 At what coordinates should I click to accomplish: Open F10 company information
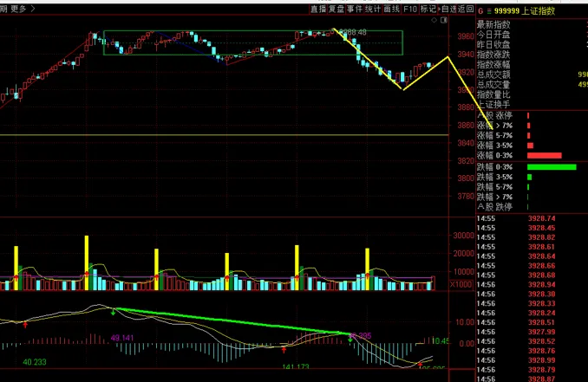pos(410,9)
